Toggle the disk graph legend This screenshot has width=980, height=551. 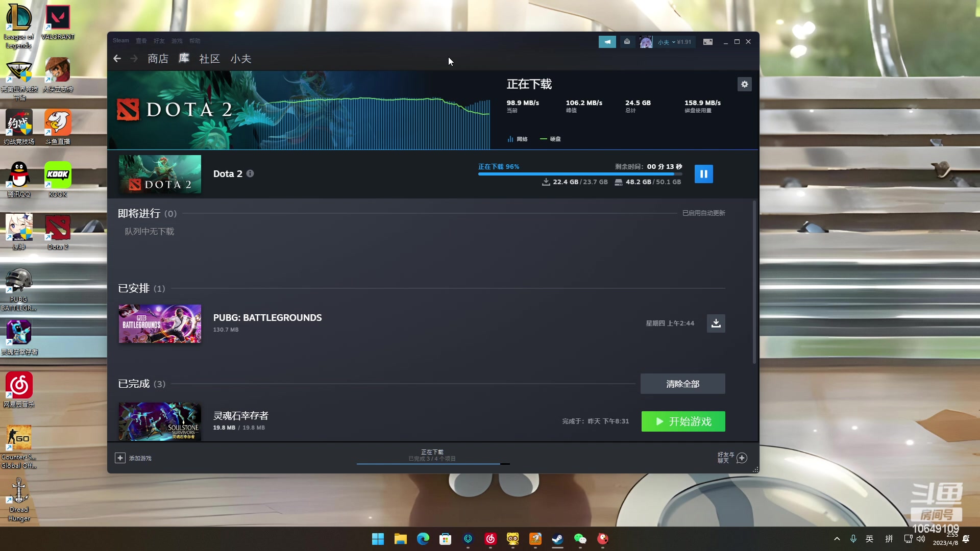click(551, 139)
